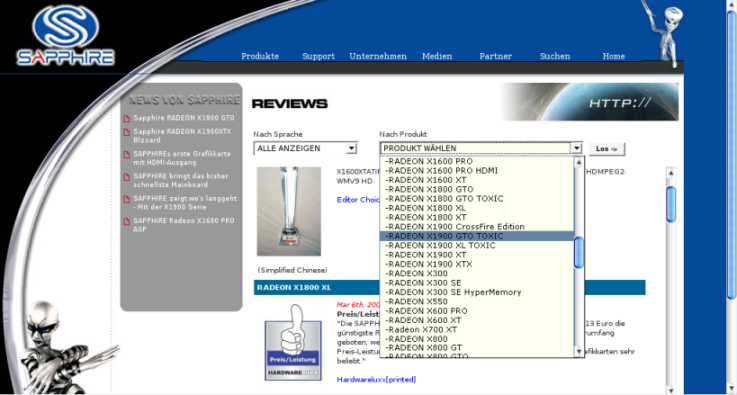Open the Produkte menu

[260, 56]
